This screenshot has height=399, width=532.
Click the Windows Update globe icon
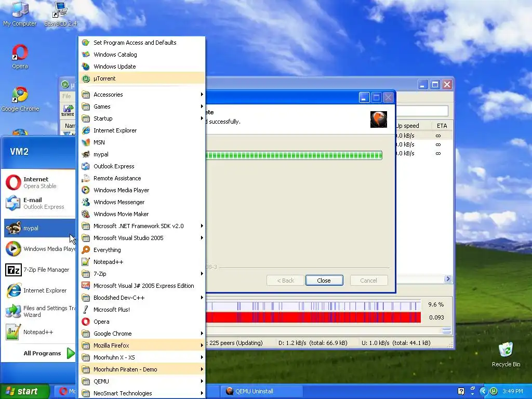(86, 66)
